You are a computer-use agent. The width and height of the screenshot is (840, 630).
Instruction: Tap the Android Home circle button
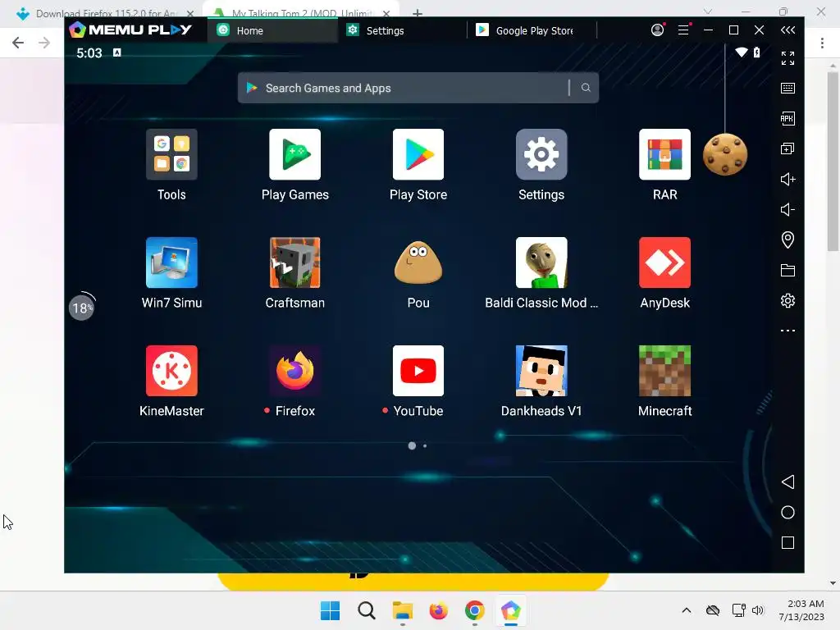point(787,512)
